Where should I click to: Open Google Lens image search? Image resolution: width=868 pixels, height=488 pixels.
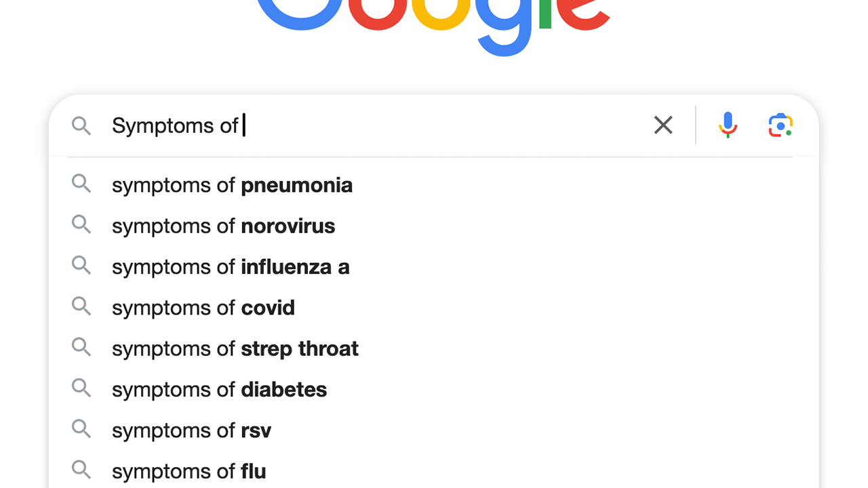pyautogui.click(x=781, y=125)
